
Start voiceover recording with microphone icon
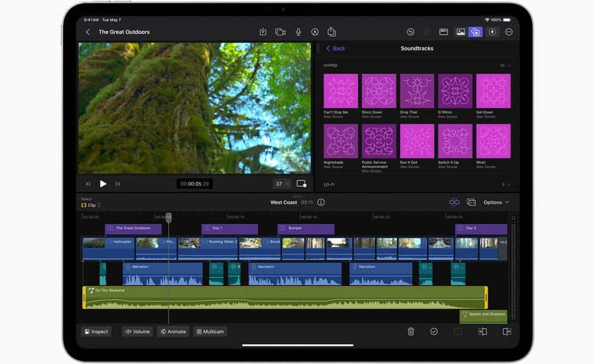click(299, 32)
